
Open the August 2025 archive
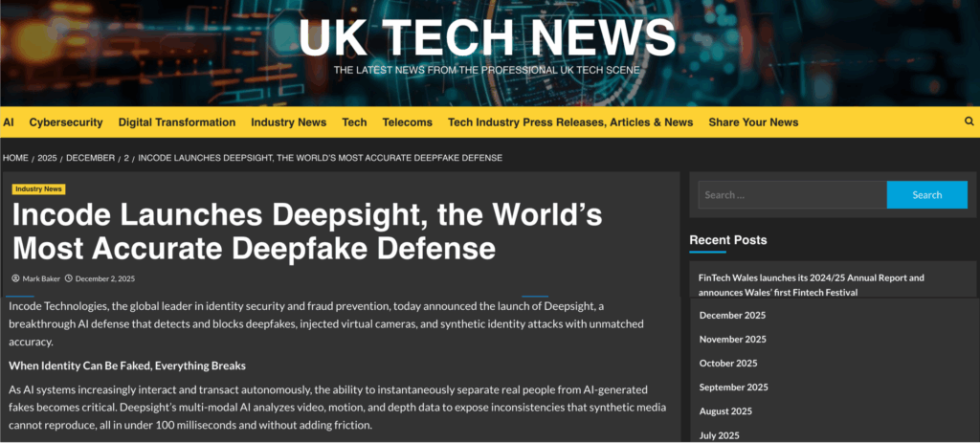click(725, 411)
